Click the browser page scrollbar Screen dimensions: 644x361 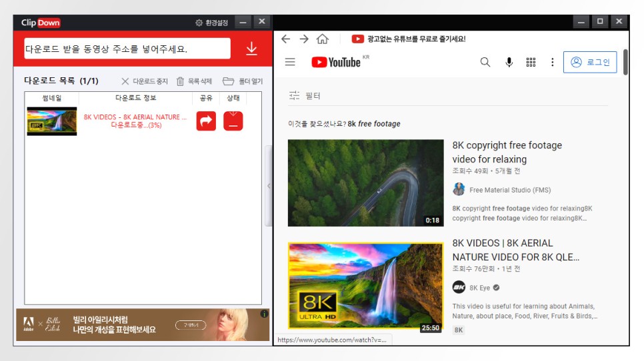625,62
